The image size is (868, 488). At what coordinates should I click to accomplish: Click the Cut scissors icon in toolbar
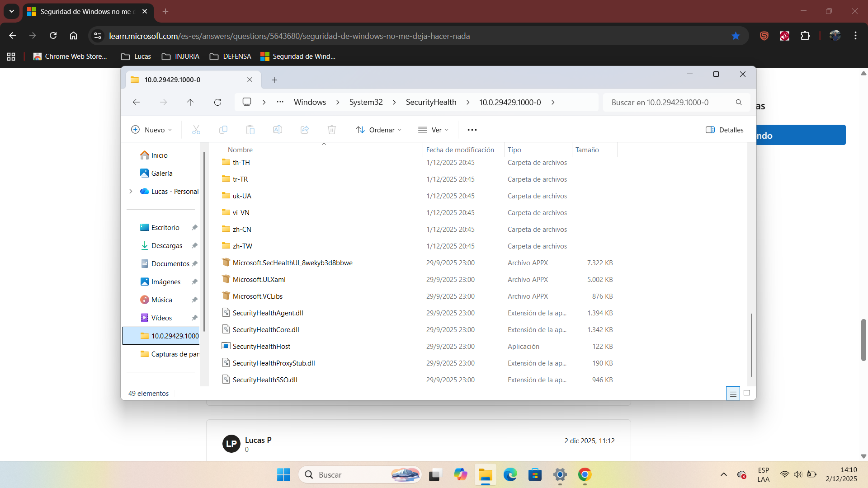tap(196, 130)
